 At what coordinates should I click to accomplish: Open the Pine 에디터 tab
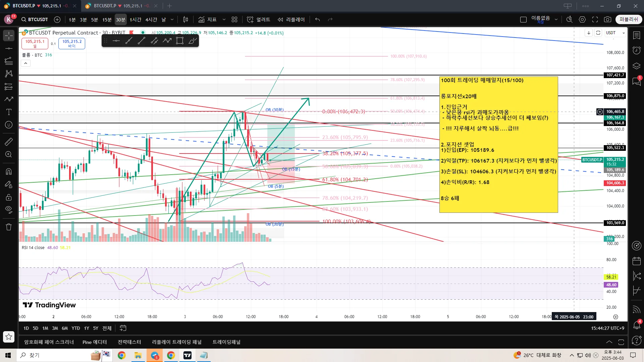95,342
